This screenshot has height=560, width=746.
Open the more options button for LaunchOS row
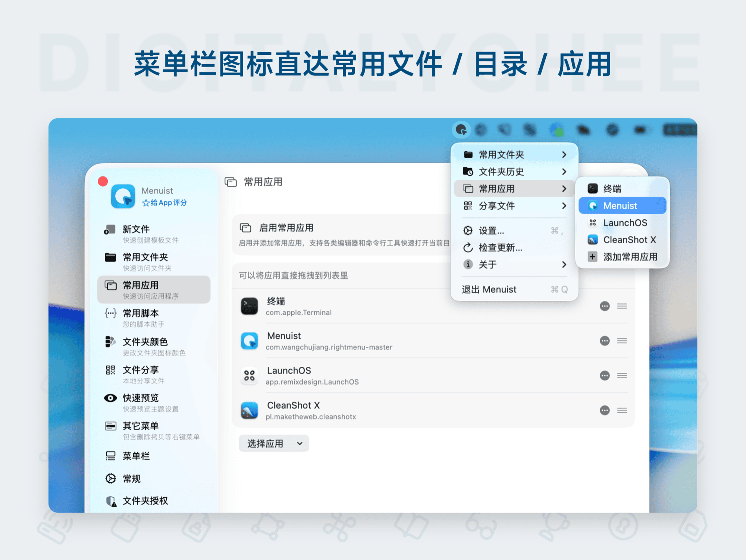605,376
